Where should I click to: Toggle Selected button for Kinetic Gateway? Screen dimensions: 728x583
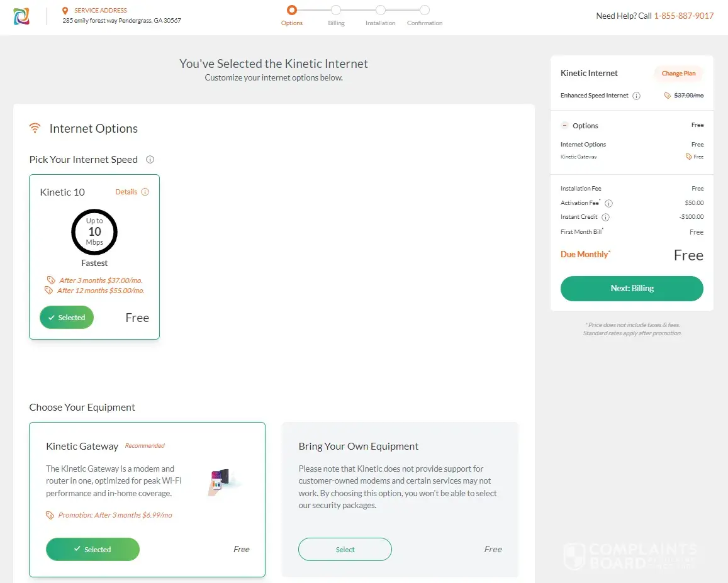tap(92, 549)
